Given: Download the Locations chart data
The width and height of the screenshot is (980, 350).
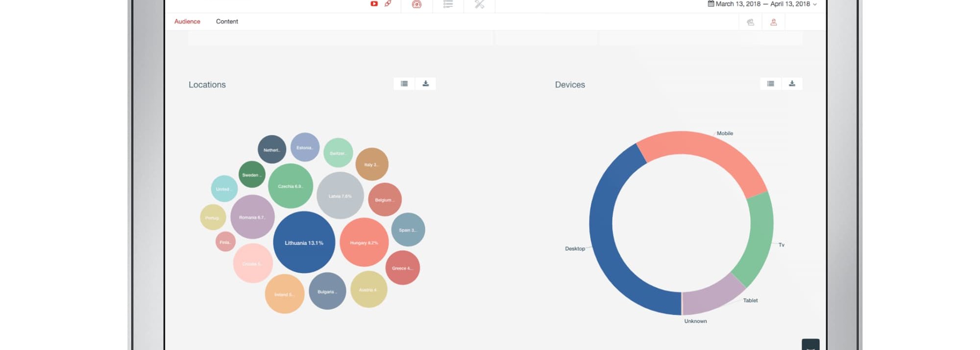Looking at the screenshot, I should point(425,84).
